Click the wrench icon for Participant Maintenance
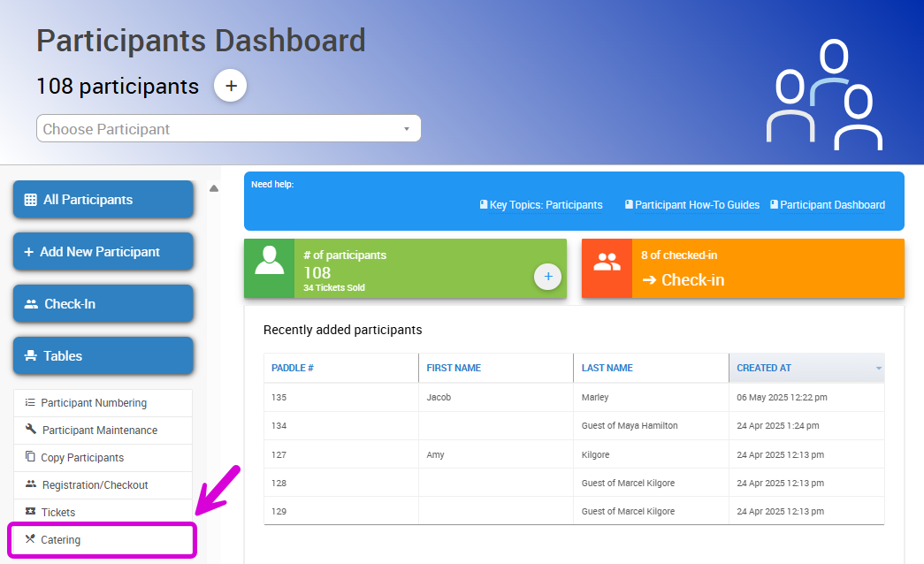 point(29,430)
